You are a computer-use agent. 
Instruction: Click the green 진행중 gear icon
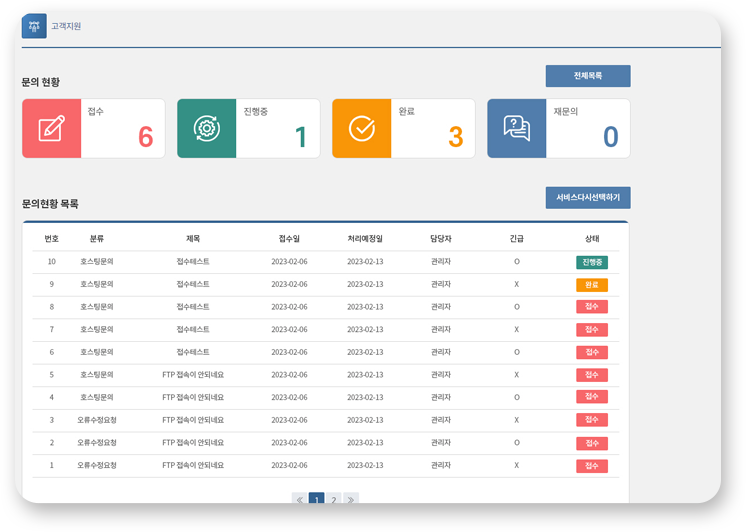(207, 129)
